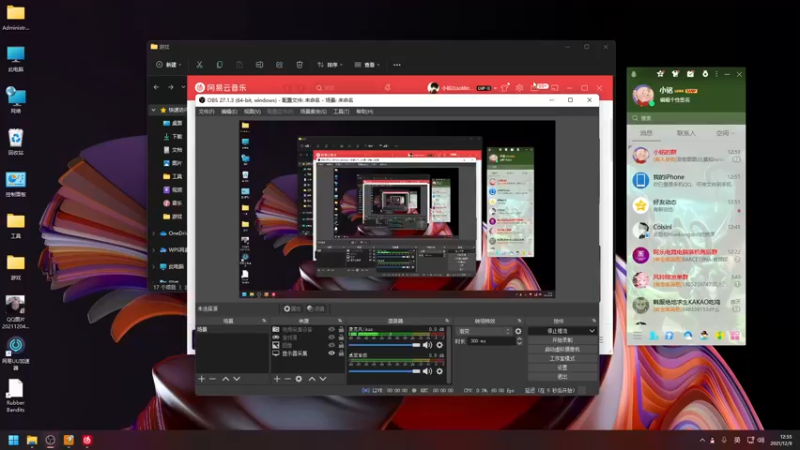Viewport: 800px width, 450px height.
Task: Open the 新建 dropdown in File Explorer
Action: click(168, 65)
